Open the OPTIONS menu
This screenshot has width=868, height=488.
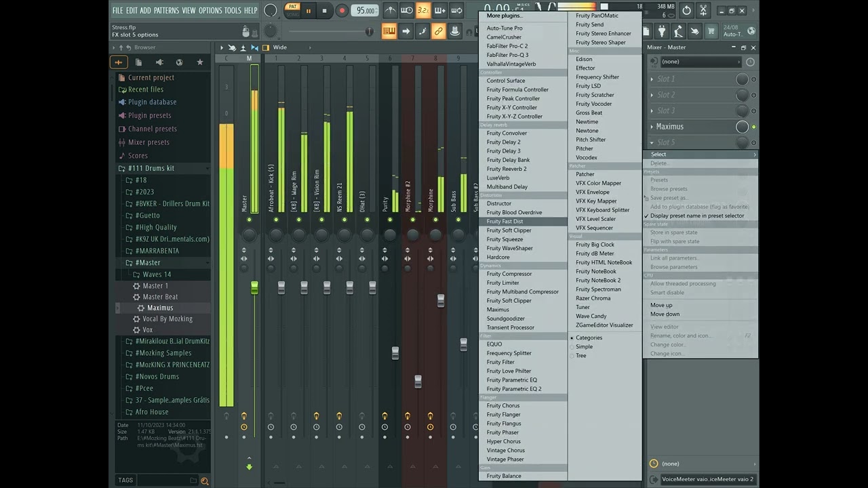pos(210,11)
